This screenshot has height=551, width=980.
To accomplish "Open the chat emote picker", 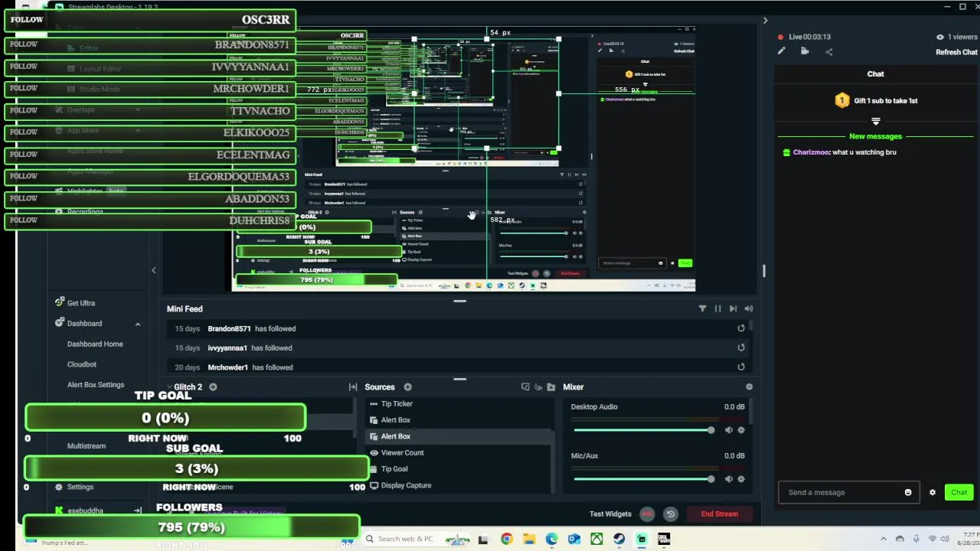I will tap(908, 492).
